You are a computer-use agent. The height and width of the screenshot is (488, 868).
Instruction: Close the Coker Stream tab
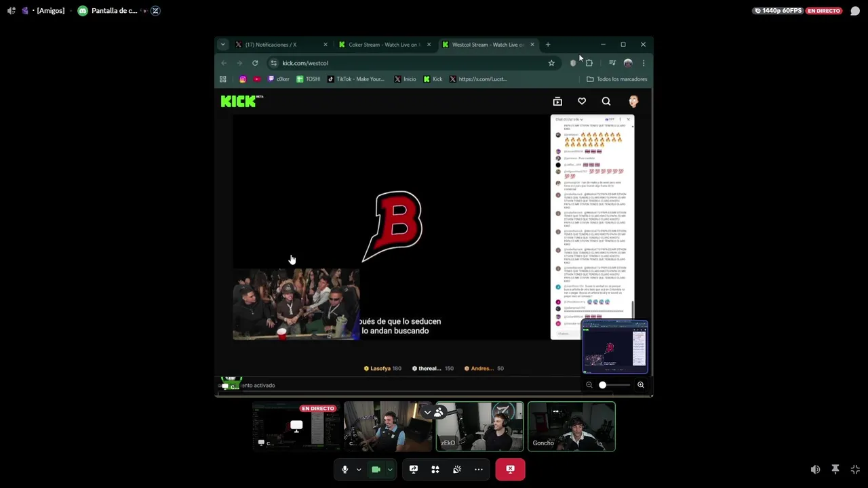point(429,45)
